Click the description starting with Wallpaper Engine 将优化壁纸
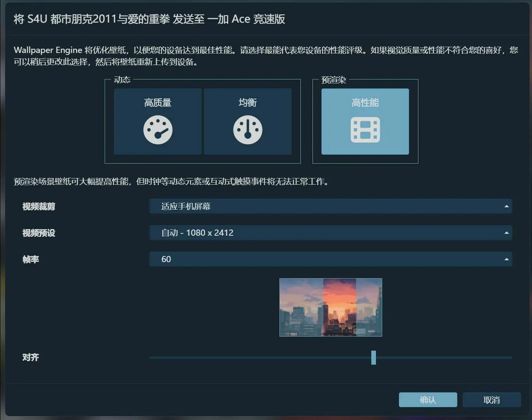This screenshot has width=532, height=420. [x=266, y=56]
